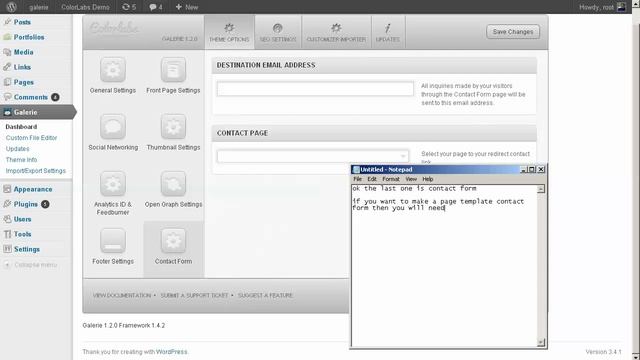Image resolution: width=640 pixels, height=360 pixels.
Task: Click the WordPress logo in admin bar
Action: pos(11,7)
